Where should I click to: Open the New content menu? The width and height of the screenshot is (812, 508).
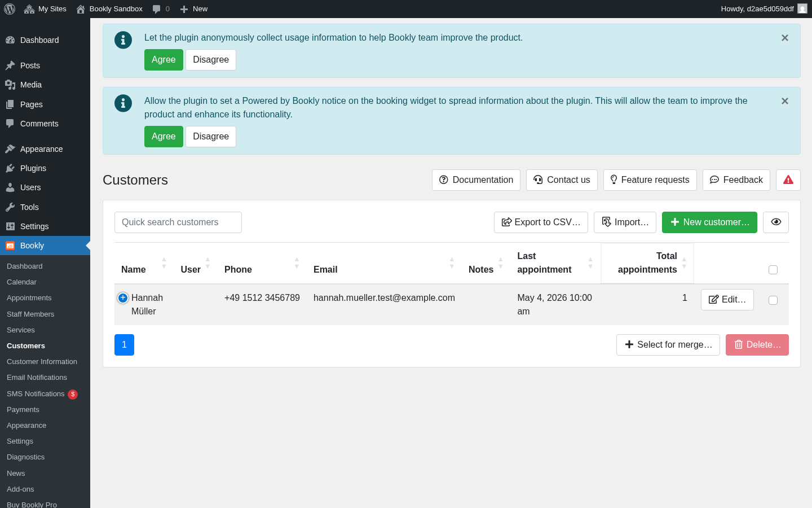point(193,9)
